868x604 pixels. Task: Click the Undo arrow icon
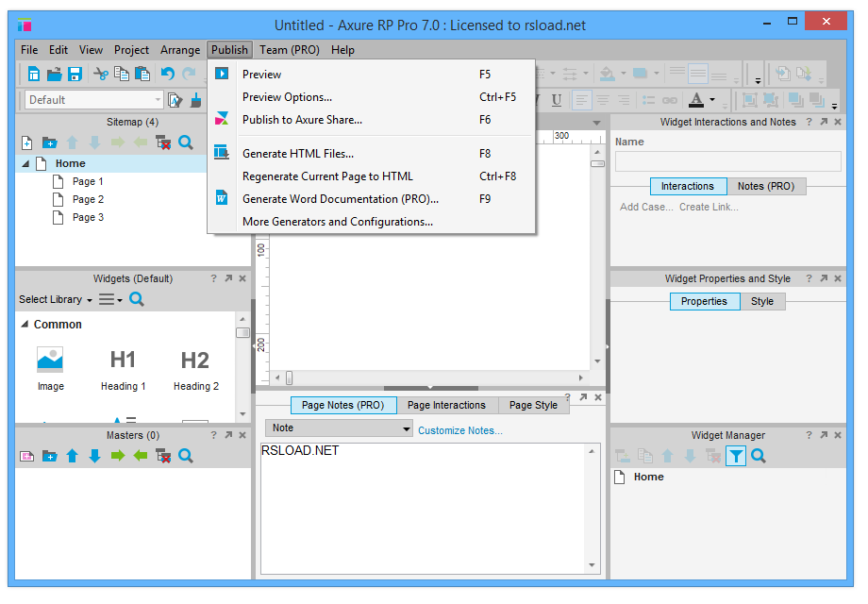pyautogui.click(x=168, y=73)
